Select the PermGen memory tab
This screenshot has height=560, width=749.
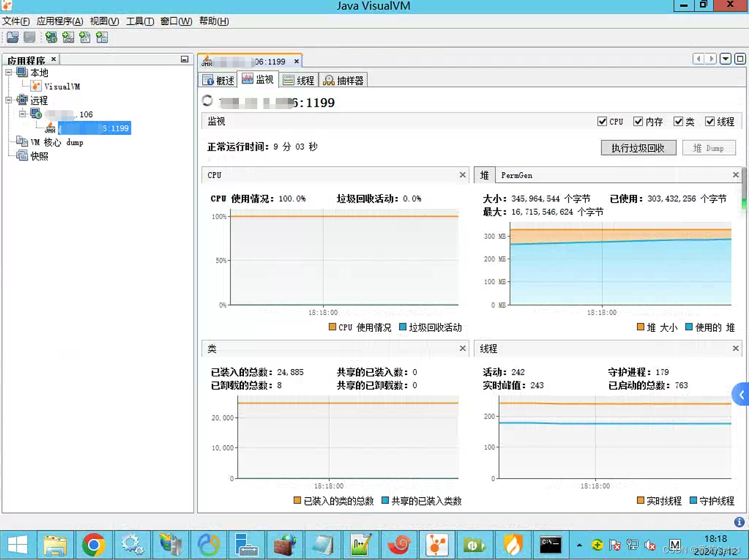pyautogui.click(x=517, y=175)
